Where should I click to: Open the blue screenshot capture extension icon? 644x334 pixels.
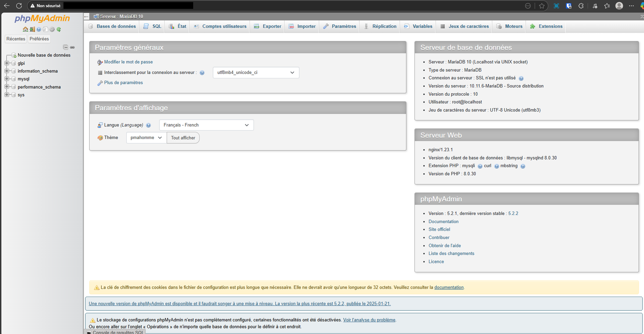click(x=556, y=6)
